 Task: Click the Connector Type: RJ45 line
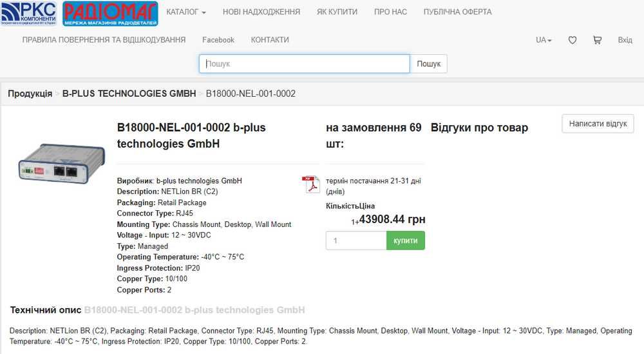tap(155, 213)
